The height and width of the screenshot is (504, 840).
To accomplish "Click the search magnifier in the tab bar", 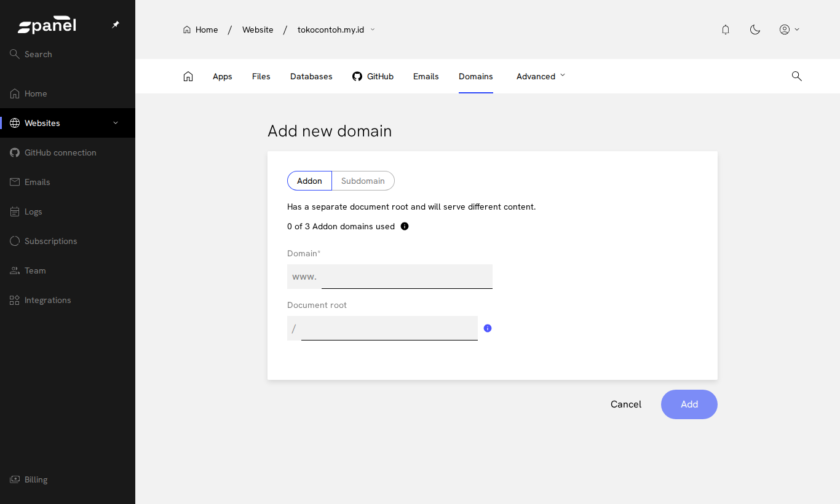I will pyautogui.click(x=796, y=76).
